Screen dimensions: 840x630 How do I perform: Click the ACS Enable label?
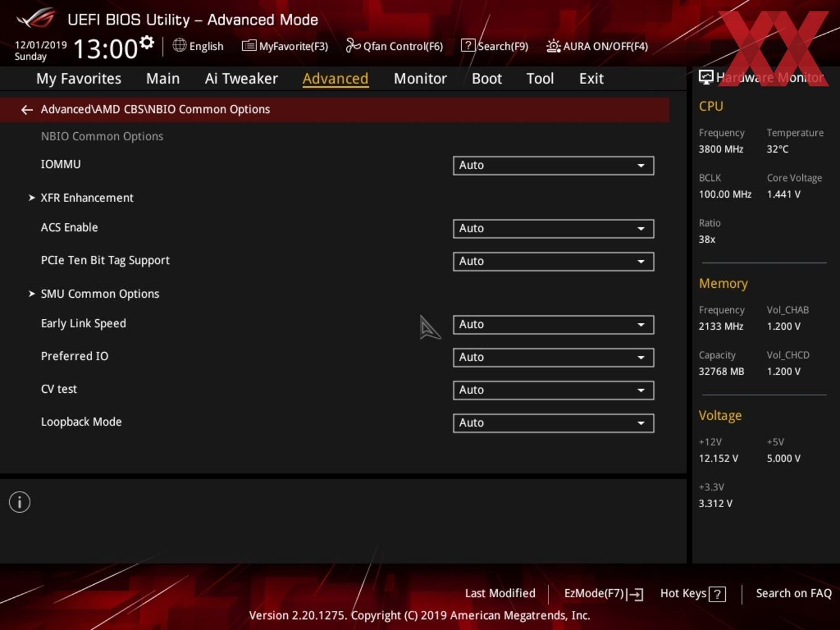click(x=69, y=227)
